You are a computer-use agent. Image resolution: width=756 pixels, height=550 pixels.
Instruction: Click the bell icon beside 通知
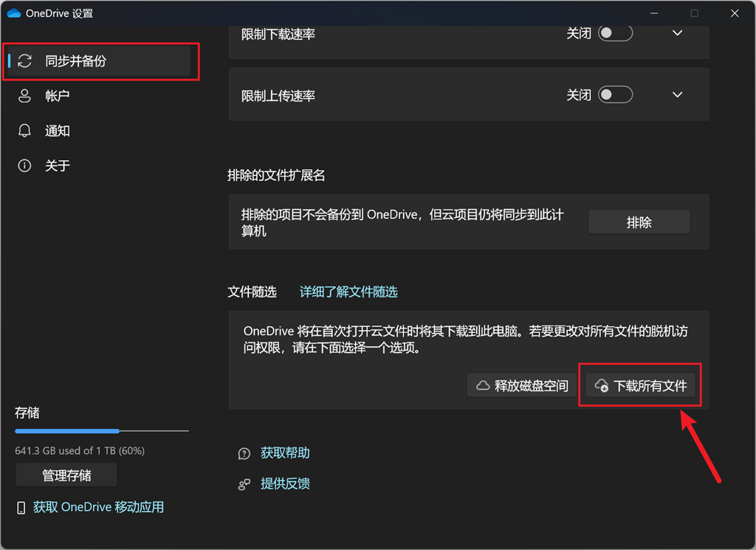click(x=24, y=131)
